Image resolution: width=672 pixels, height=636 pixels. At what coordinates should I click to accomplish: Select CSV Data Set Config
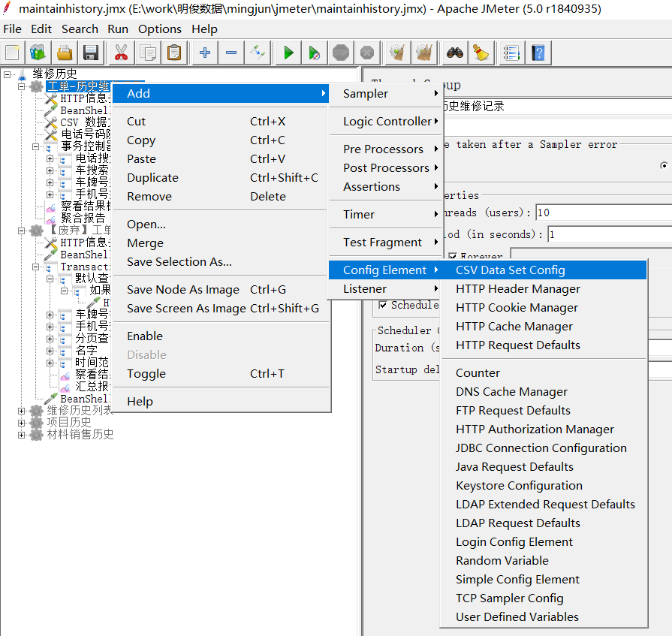tap(544, 270)
